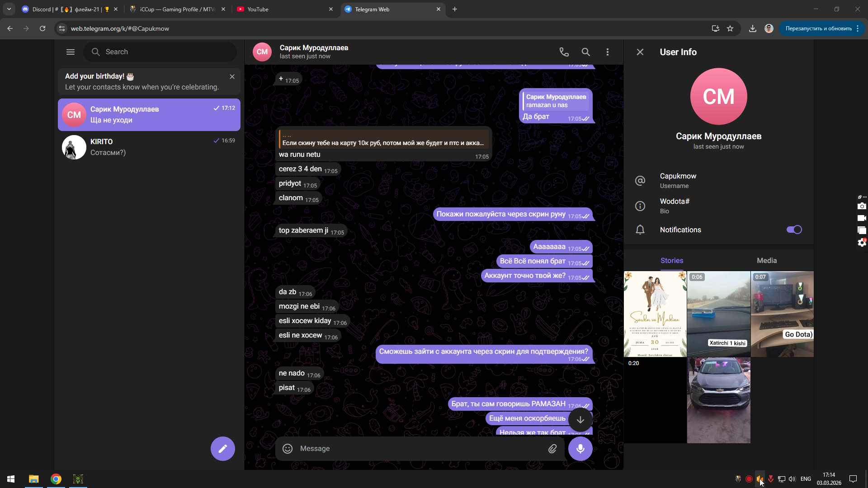Close the User Info panel

[640, 52]
